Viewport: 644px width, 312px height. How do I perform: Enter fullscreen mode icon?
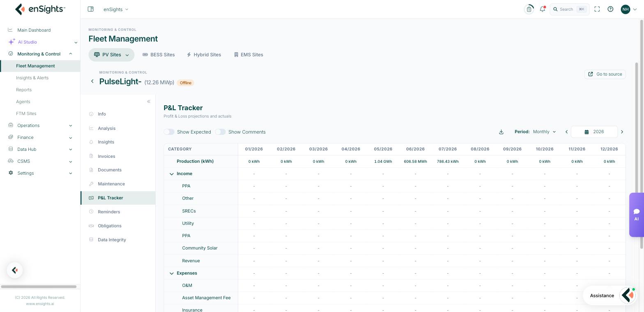tap(597, 9)
